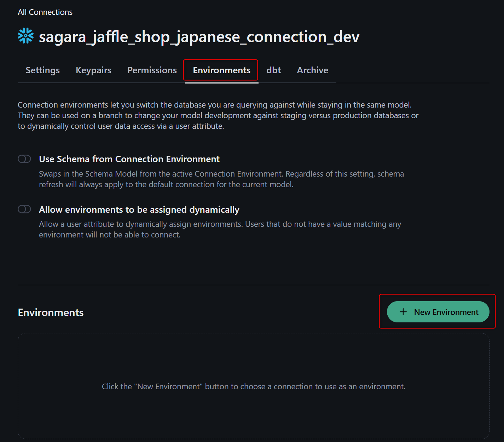Click the Environments section heading

(51, 312)
